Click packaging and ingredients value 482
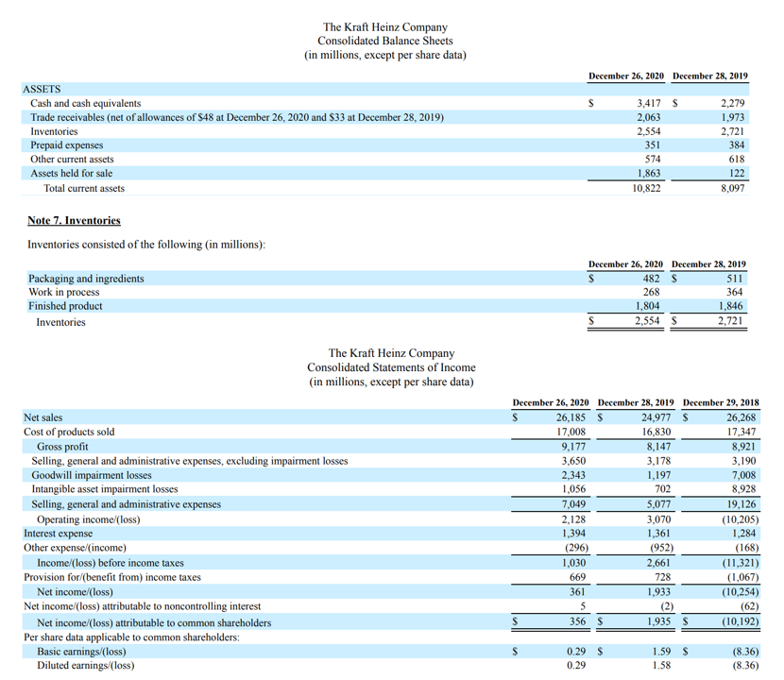 [651, 279]
